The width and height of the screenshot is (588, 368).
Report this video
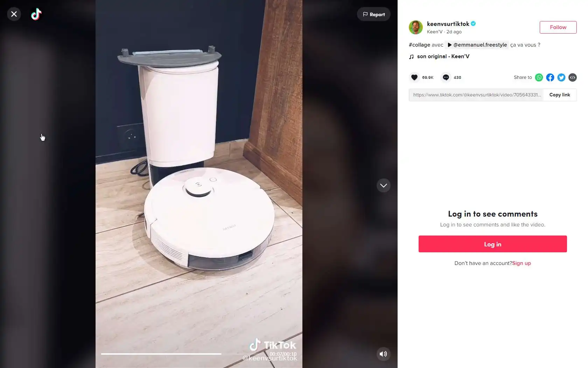(374, 14)
